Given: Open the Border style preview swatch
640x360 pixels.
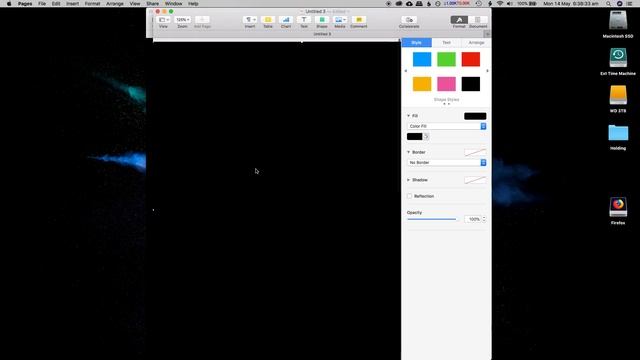Looking at the screenshot, I should click(475, 152).
